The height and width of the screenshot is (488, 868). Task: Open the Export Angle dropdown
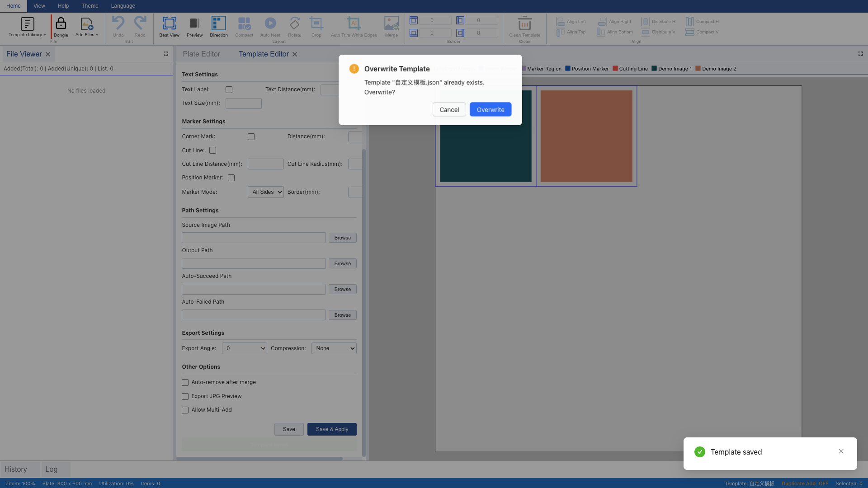245,348
